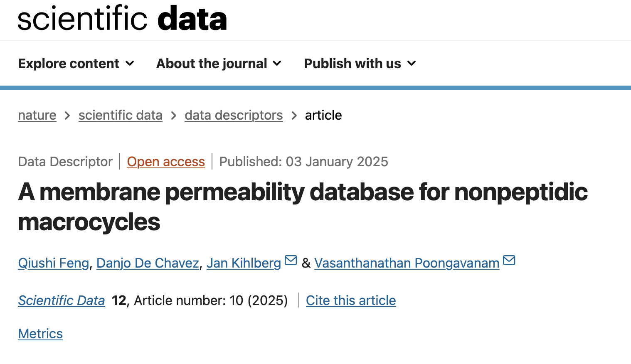Open the About the journal menu

212,64
